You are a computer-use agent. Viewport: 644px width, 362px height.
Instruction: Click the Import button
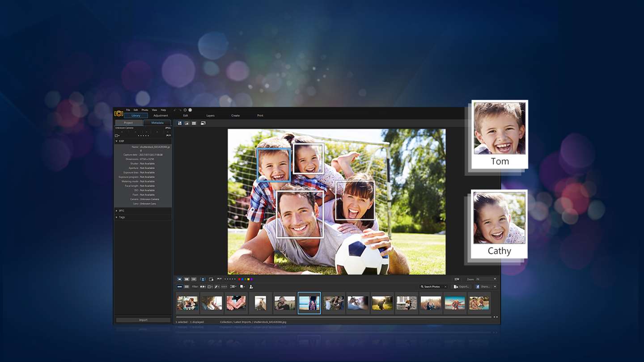pyautogui.click(x=143, y=320)
